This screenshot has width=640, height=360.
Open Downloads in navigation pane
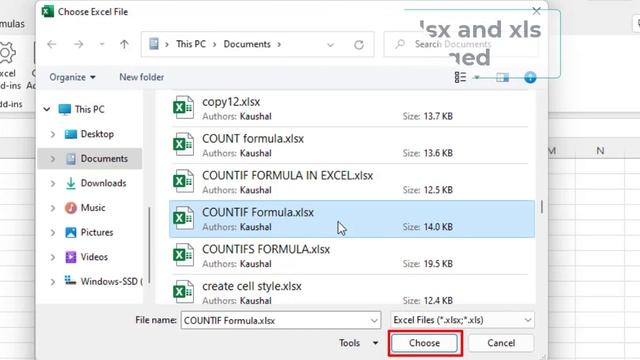pos(103,183)
